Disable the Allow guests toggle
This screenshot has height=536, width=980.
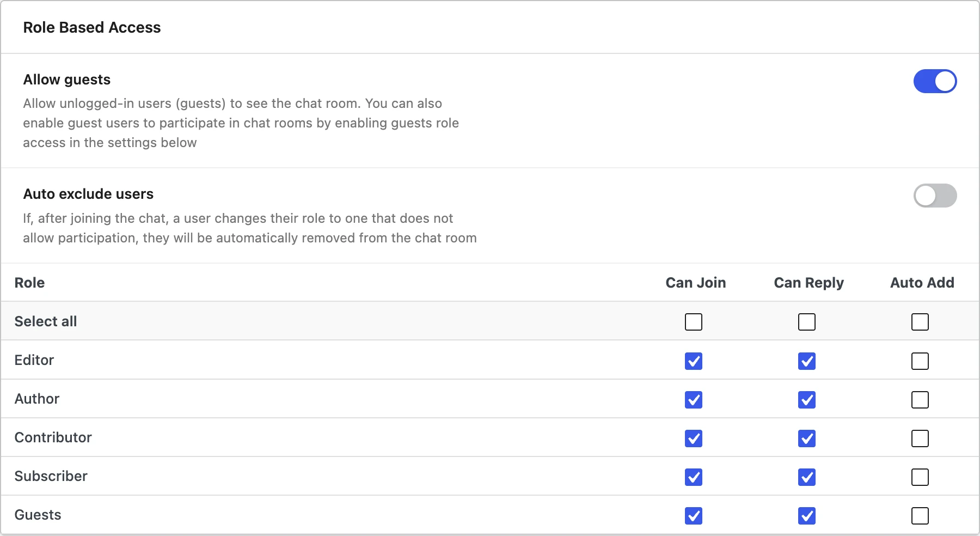click(x=935, y=81)
